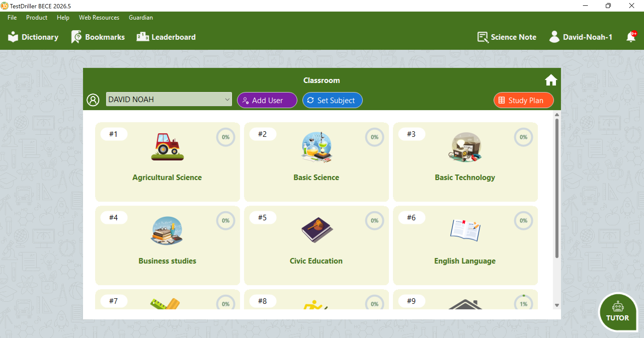Image resolution: width=644 pixels, height=338 pixels.
Task: Click the Basic Technology tools icon
Action: coord(465,147)
